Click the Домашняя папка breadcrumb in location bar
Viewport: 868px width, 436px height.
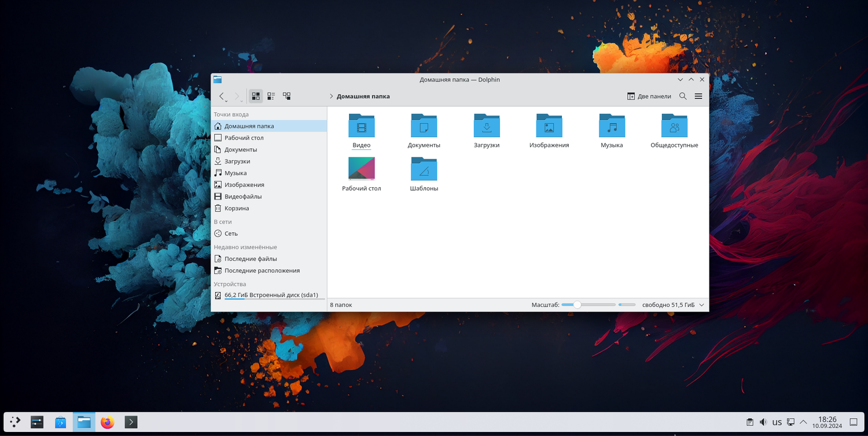(363, 96)
